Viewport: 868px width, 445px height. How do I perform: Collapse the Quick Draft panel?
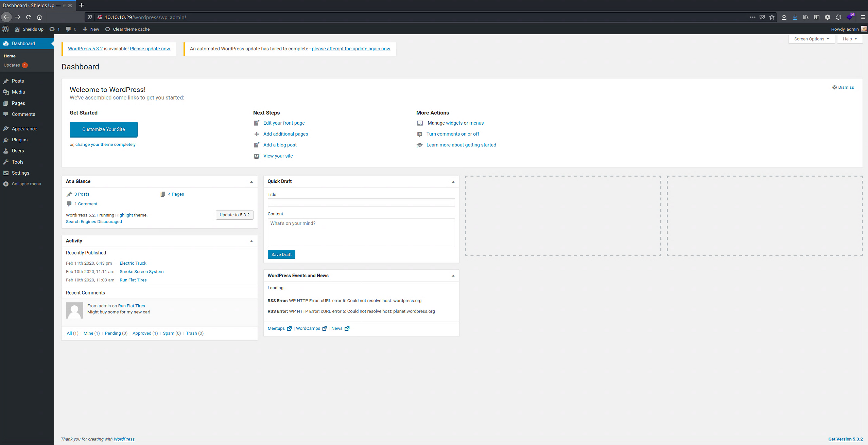point(453,181)
